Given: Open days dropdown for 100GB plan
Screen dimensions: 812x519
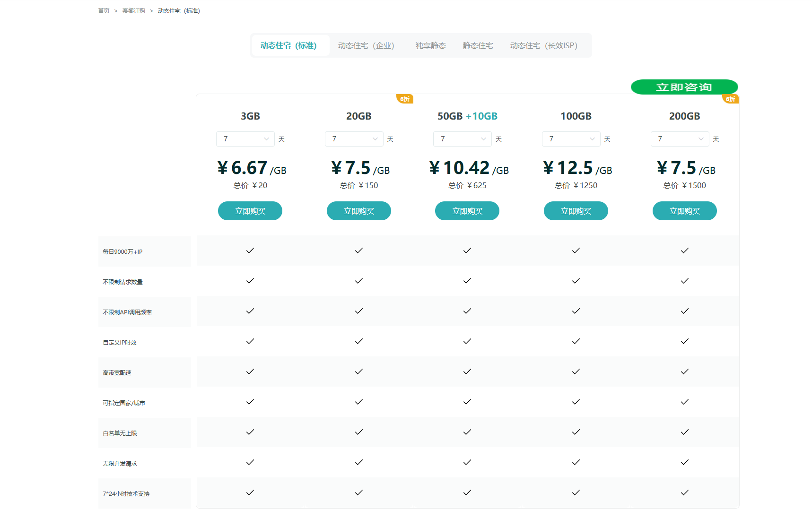Looking at the screenshot, I should (x=571, y=139).
